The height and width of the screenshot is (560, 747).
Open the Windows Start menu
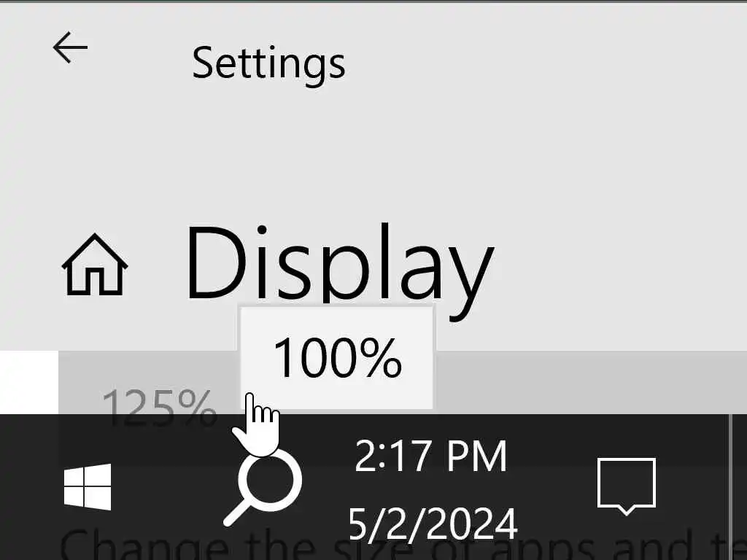coord(88,486)
